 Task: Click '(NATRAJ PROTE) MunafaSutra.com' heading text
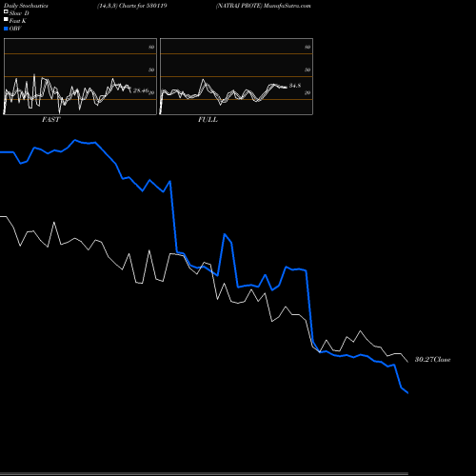coord(264,6)
